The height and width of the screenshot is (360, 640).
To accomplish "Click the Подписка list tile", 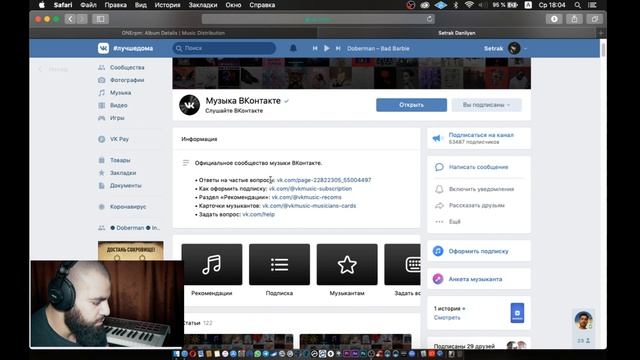I will [x=280, y=264].
